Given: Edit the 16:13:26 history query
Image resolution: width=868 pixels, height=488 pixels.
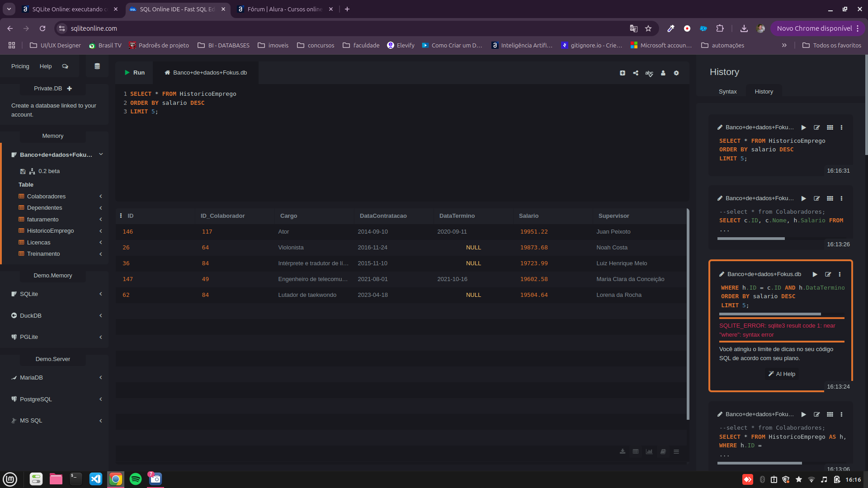Looking at the screenshot, I should coord(817,198).
